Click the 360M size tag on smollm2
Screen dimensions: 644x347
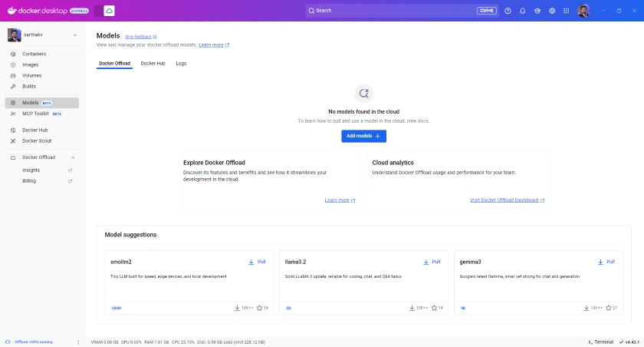[117, 308]
